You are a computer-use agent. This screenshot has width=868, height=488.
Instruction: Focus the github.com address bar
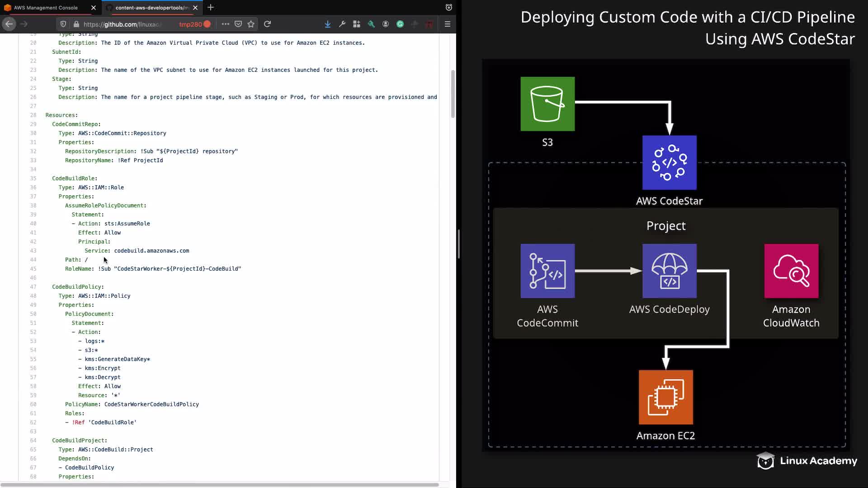tap(122, 24)
